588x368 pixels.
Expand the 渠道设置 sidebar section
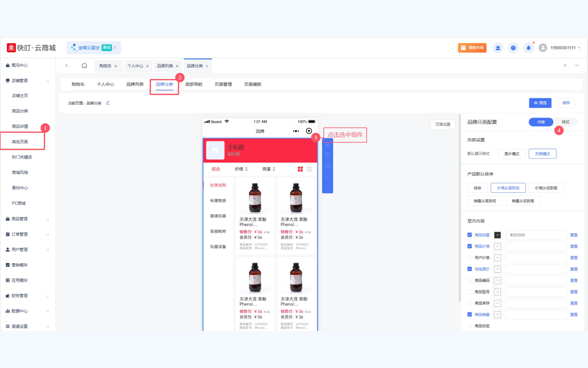tap(48, 327)
